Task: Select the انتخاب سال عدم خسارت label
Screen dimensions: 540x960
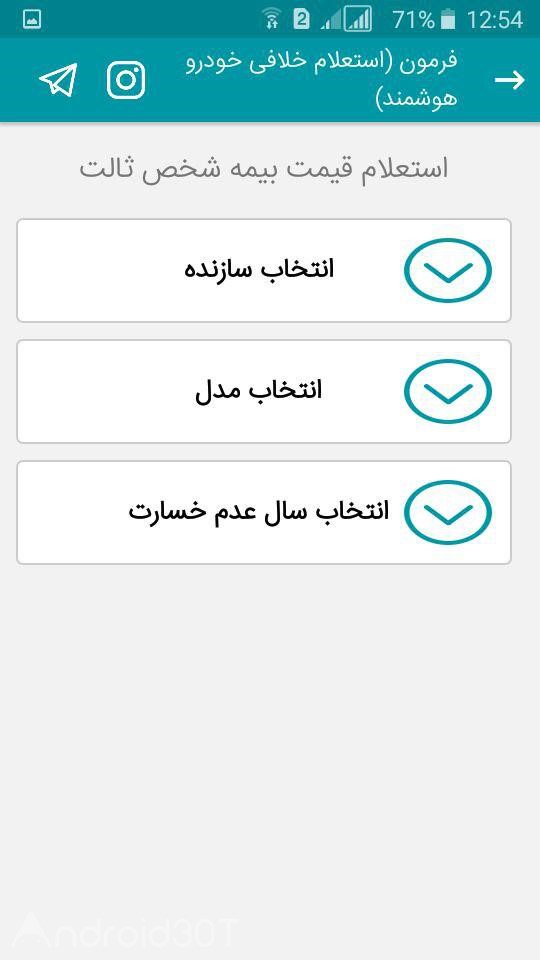Action: click(x=258, y=512)
